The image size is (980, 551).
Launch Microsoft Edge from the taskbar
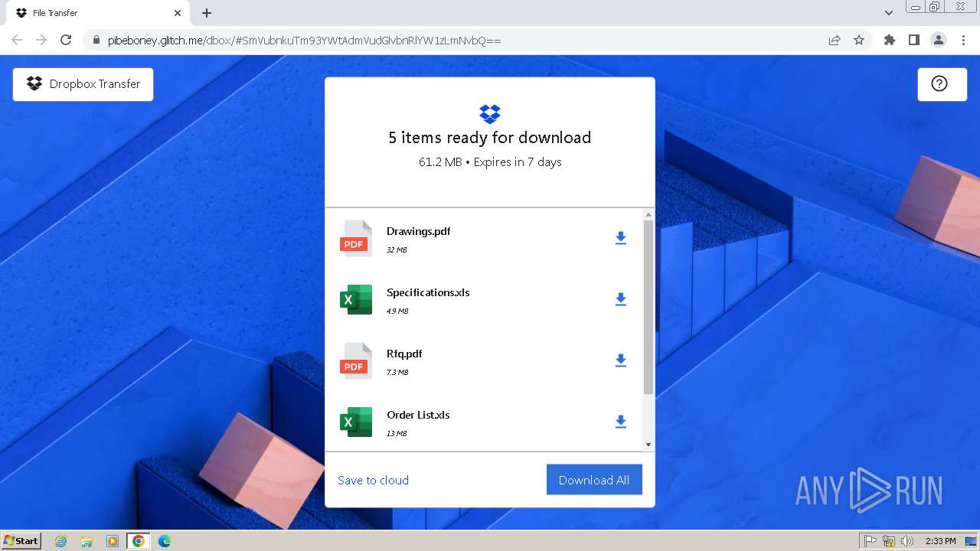[x=165, y=541]
